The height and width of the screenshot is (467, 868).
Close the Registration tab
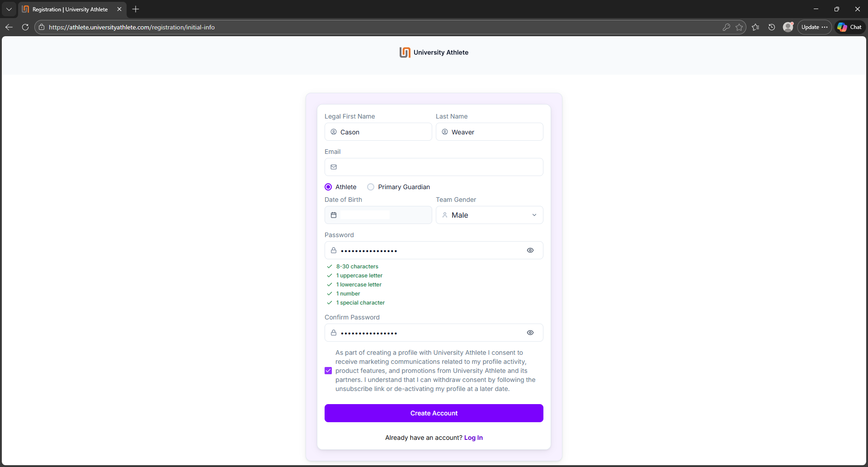pos(119,9)
